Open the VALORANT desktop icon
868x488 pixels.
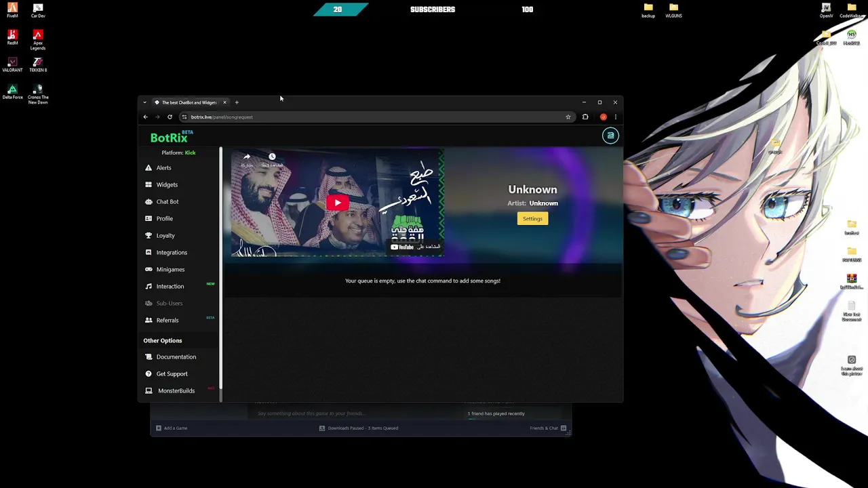point(12,65)
